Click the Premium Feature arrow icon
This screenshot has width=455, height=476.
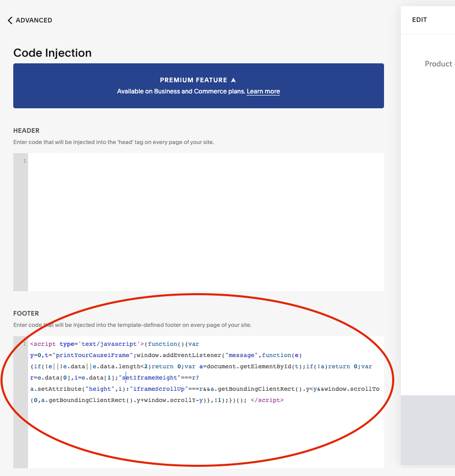point(233,80)
